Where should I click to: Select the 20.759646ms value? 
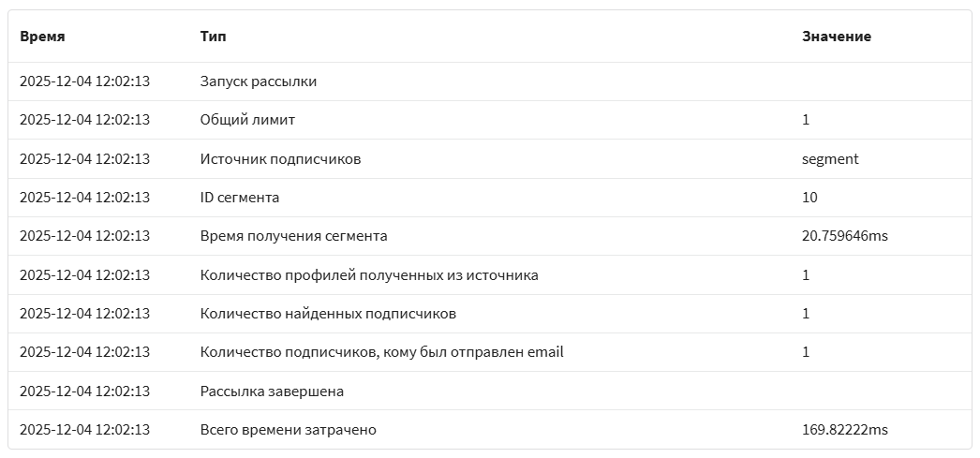[x=844, y=236]
